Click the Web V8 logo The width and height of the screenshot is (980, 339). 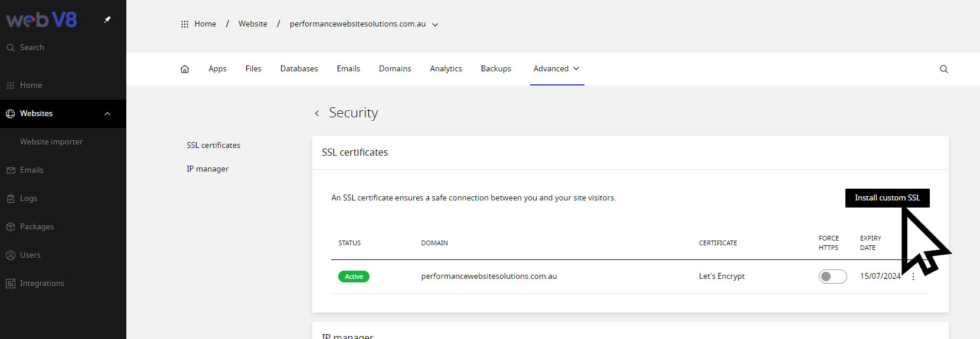[41, 20]
